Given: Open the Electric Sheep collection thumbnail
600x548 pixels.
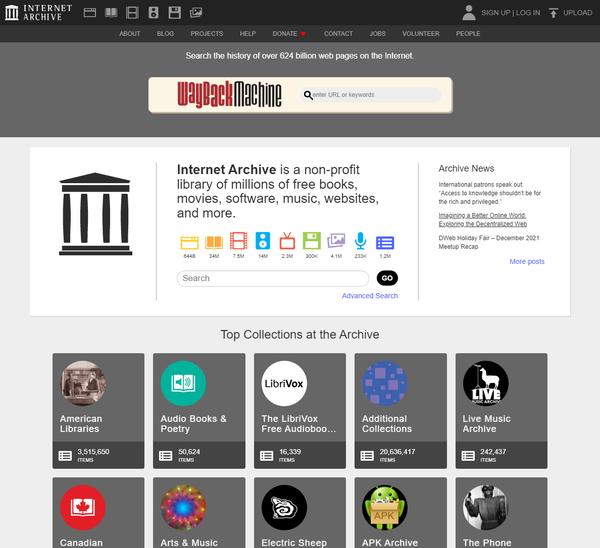Looking at the screenshot, I should (x=284, y=507).
